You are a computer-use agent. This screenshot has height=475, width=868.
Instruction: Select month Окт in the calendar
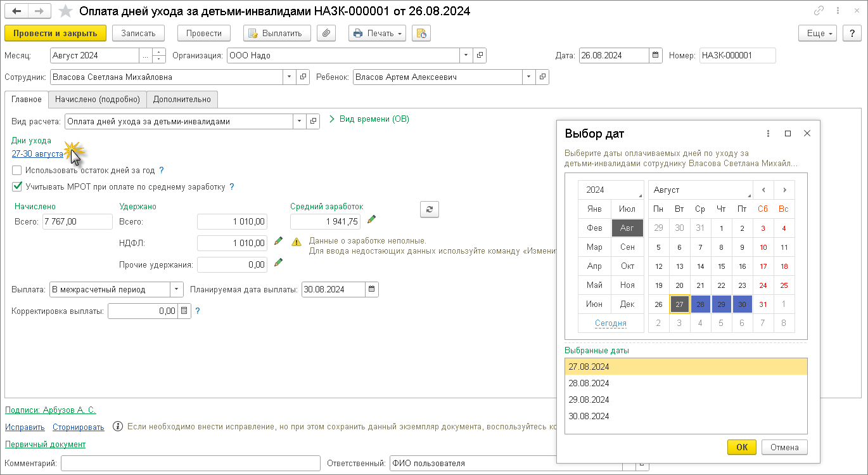coord(627,266)
